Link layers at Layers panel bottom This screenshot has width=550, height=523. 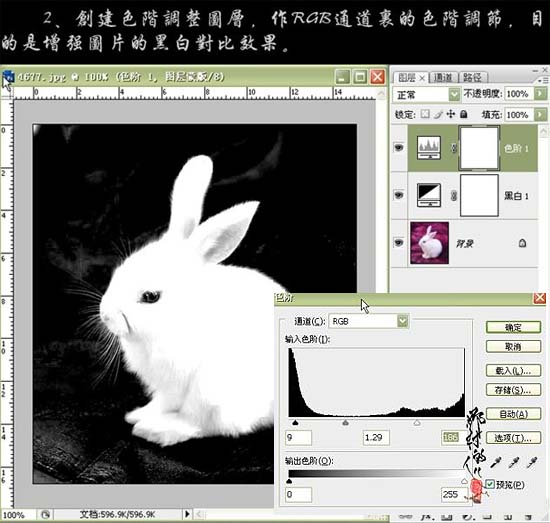click(405, 517)
